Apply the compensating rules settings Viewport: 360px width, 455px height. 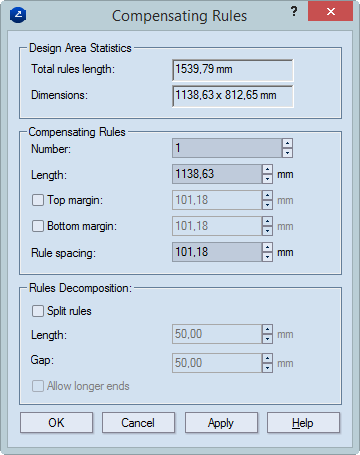coord(221,423)
